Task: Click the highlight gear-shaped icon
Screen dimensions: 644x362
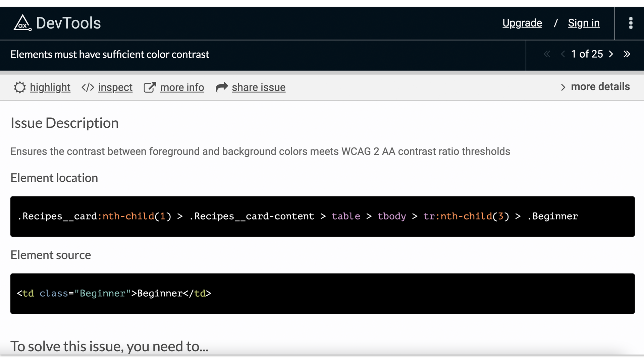Action: point(20,87)
